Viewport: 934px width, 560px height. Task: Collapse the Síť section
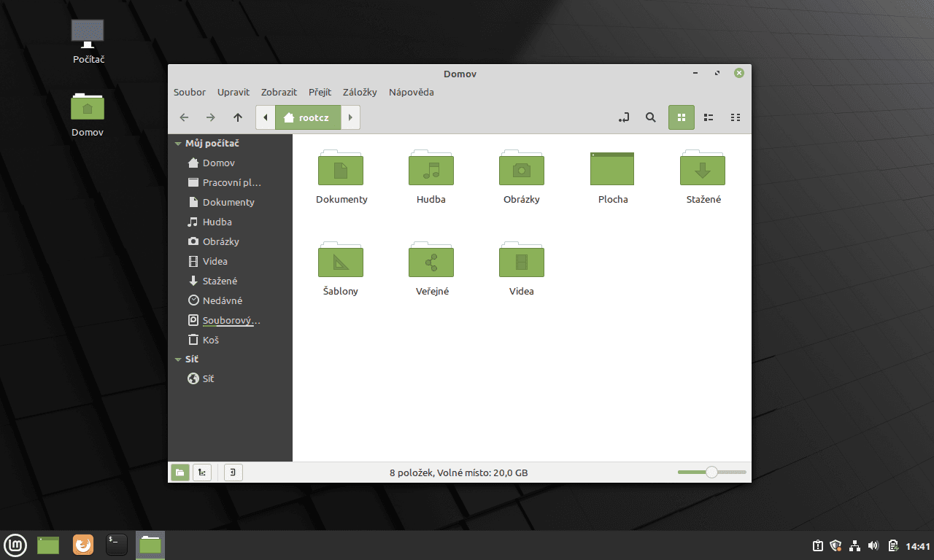[177, 359]
